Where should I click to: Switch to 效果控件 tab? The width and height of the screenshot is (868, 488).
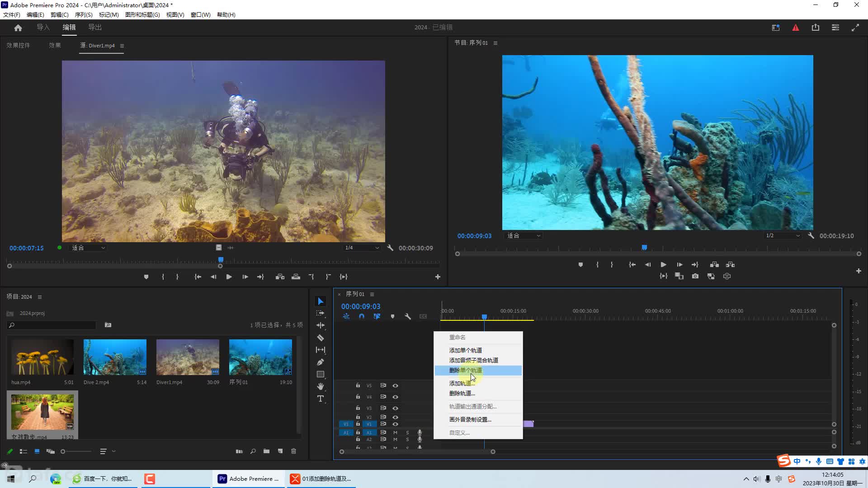[18, 45]
